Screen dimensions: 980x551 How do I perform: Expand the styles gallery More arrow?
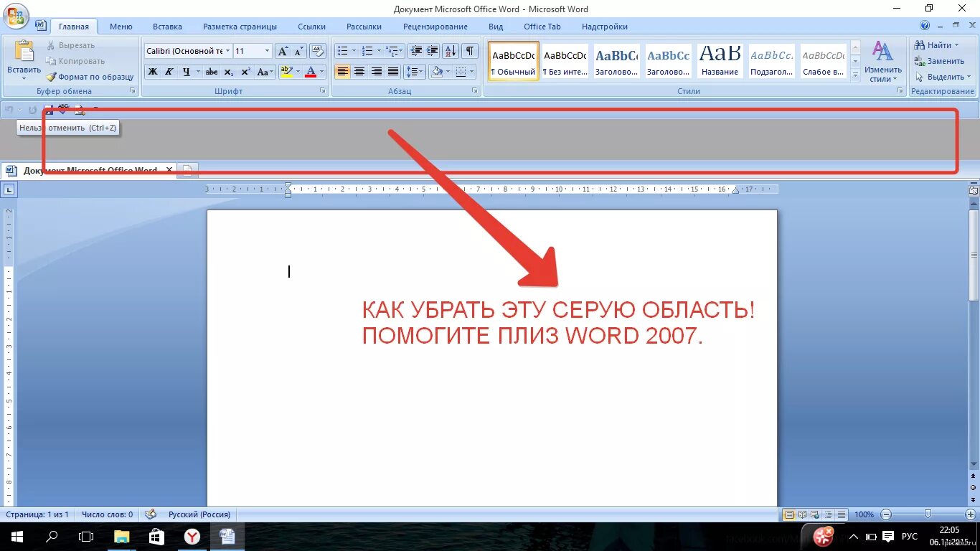pos(855,75)
